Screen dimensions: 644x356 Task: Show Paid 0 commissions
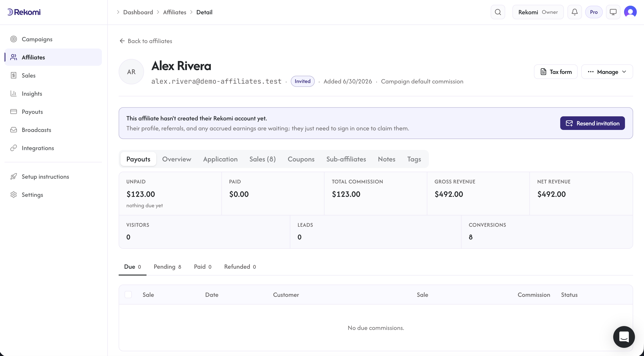point(203,267)
